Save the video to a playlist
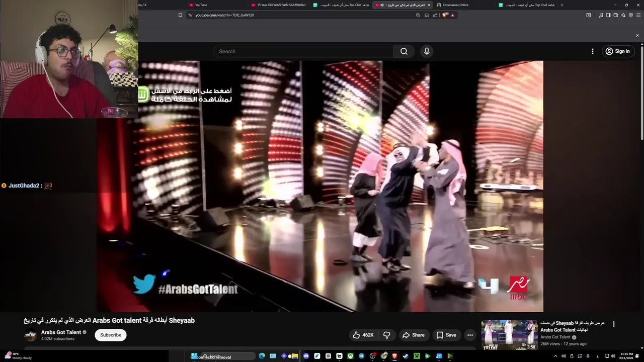This screenshot has height=362, width=644. pyautogui.click(x=446, y=335)
